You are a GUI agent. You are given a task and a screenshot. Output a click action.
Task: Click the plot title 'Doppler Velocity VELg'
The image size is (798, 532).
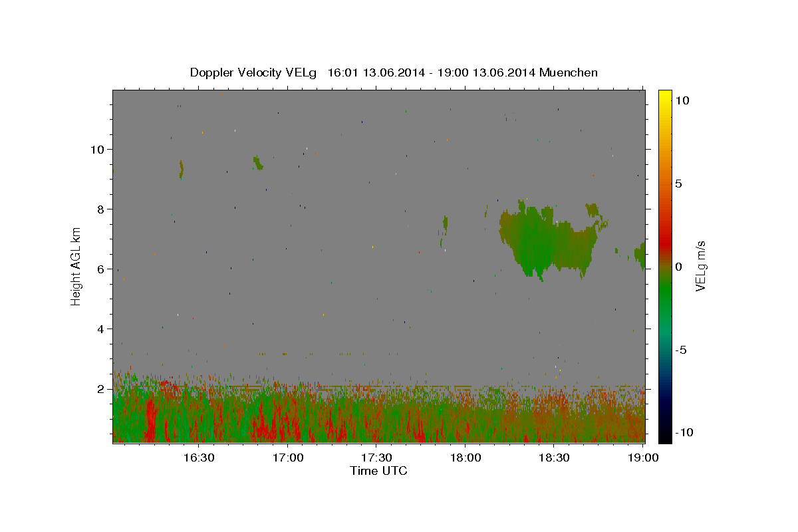pos(253,72)
